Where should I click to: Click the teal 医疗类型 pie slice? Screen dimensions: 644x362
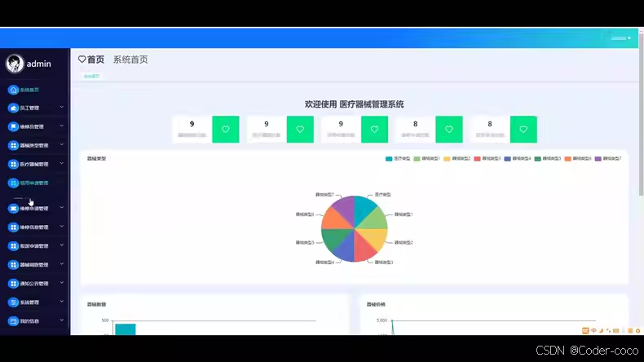coord(364,209)
